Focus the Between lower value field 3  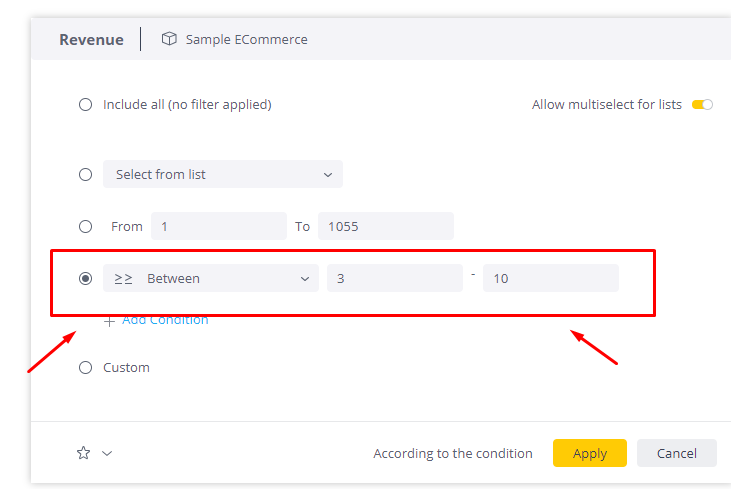394,278
